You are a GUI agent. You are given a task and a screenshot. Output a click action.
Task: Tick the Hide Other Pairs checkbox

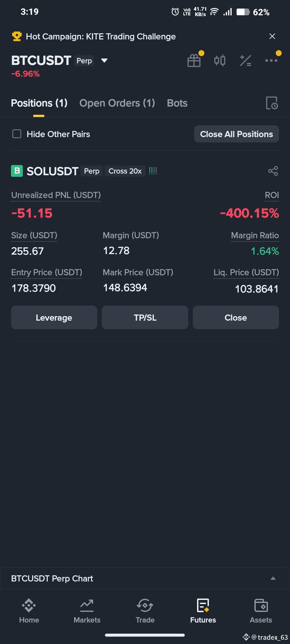17,134
